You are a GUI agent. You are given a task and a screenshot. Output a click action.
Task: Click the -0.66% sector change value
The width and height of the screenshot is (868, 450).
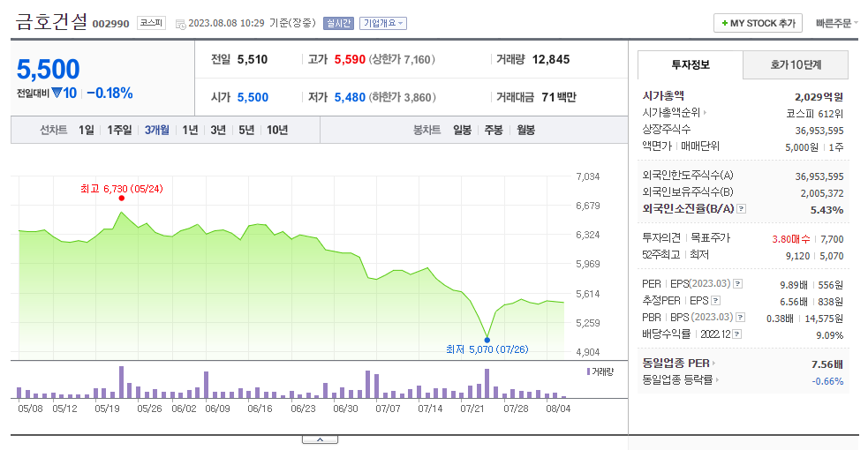[827, 381]
